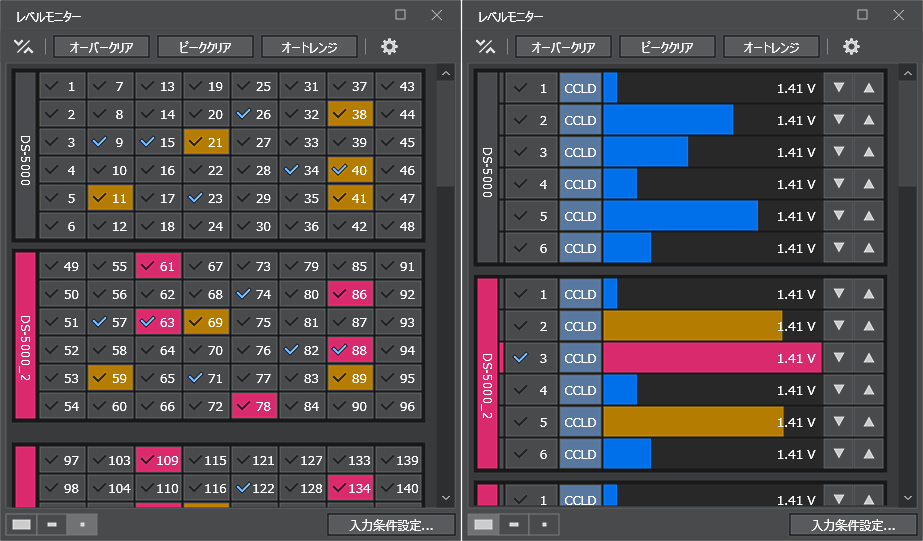923x541 pixels.
Task: Click the scroll-down arrow in the bar-view panel
Action: (x=908, y=498)
